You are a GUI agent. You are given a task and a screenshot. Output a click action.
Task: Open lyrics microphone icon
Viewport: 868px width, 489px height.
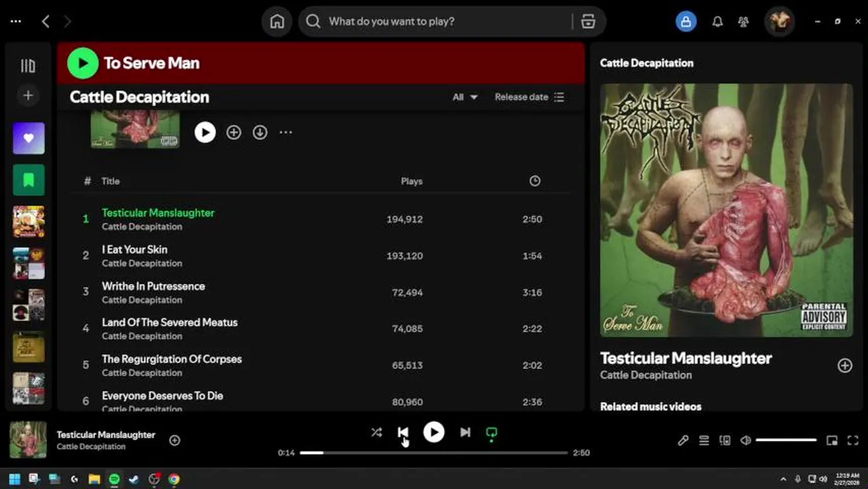[683, 441]
